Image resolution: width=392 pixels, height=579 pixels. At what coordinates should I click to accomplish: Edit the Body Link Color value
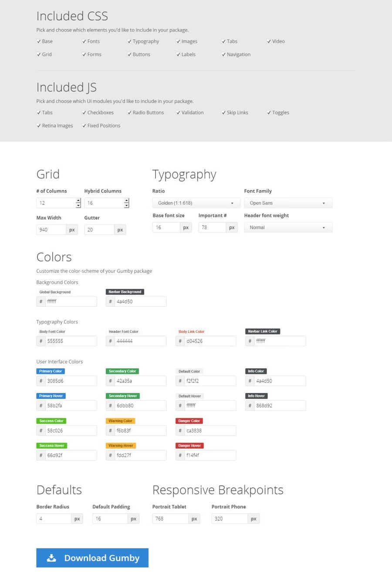210,341
